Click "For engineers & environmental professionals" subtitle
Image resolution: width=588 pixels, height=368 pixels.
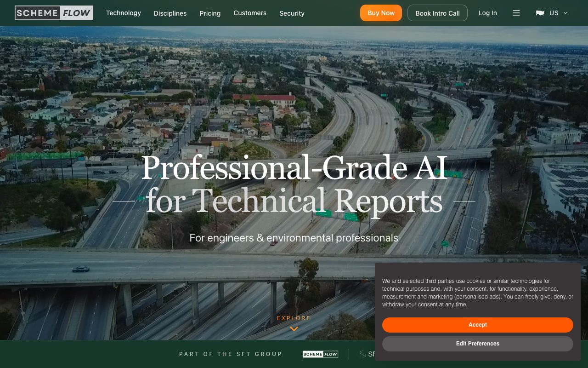(294, 238)
